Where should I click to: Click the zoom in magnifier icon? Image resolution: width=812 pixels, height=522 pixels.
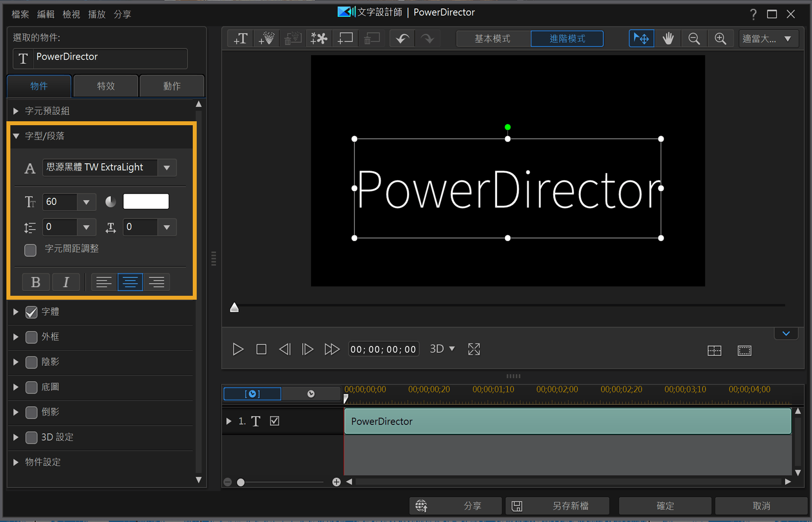pos(720,38)
